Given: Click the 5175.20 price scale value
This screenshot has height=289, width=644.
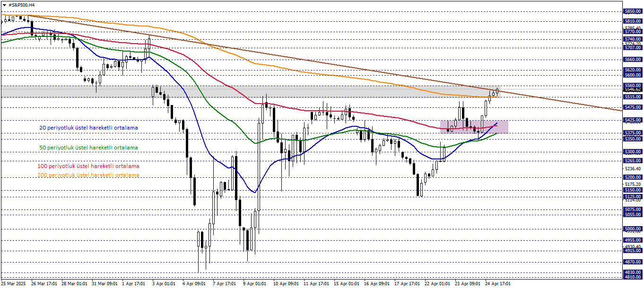Looking at the screenshot, I should pyautogui.click(x=633, y=184).
